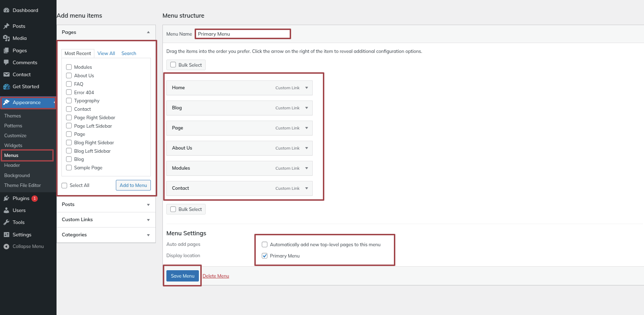Open Background in Appearance submenu
The width and height of the screenshot is (644, 315).
[x=17, y=175]
